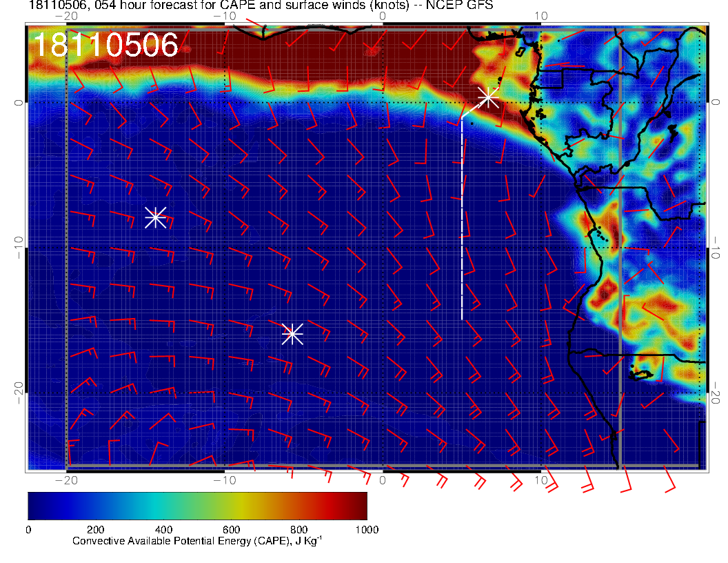Viewport: 728px width, 563px height.
Task: Select the westernmost white asterisk marker
Action: (x=155, y=217)
